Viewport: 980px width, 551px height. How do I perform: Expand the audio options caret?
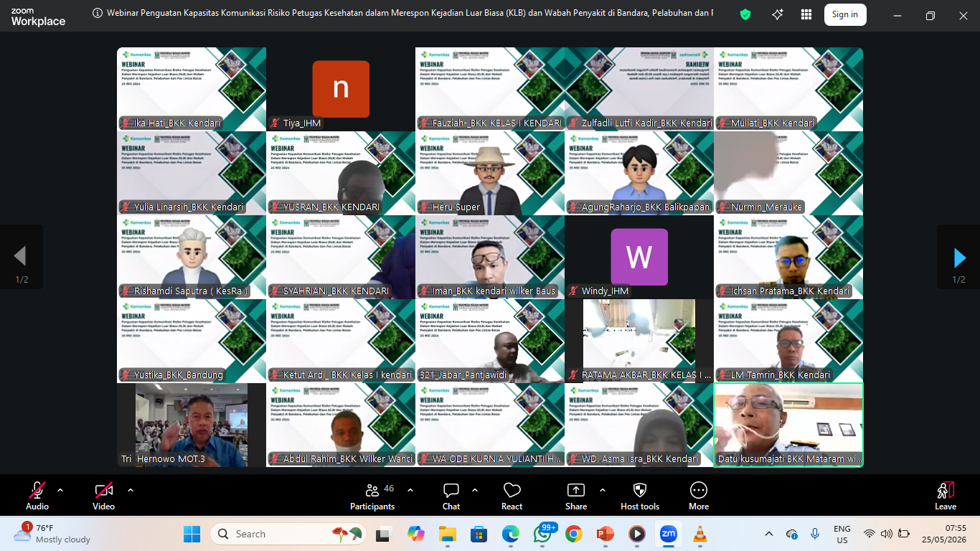point(60,490)
